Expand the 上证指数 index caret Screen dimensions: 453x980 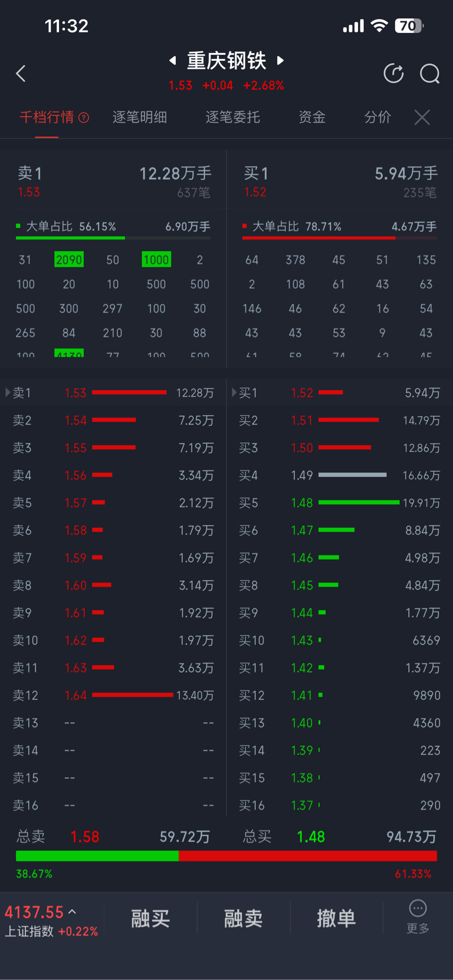tap(72, 912)
